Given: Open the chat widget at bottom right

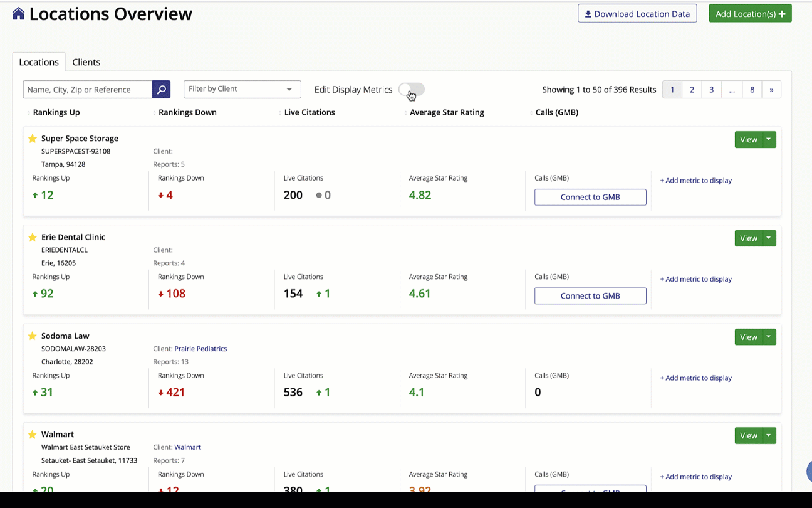Looking at the screenshot, I should tap(808, 472).
